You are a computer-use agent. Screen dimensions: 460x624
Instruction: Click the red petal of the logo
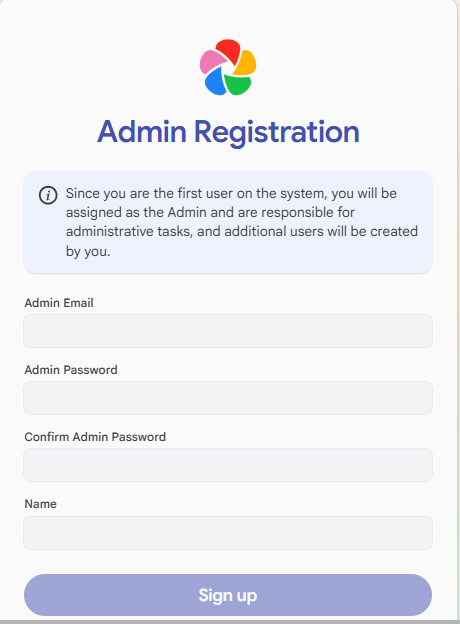click(x=229, y=50)
